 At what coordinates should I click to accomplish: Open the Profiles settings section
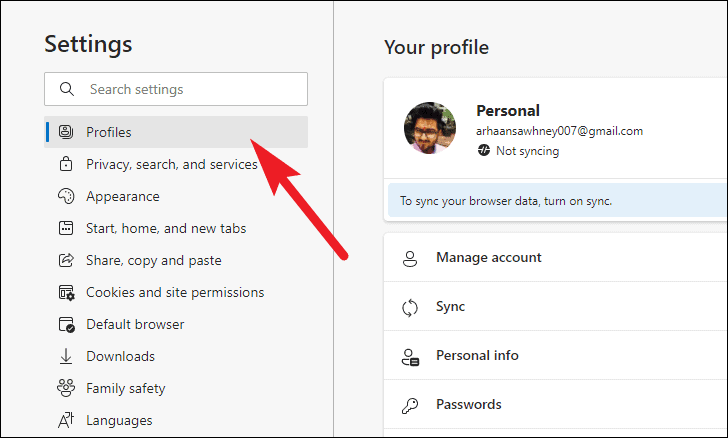[176, 132]
